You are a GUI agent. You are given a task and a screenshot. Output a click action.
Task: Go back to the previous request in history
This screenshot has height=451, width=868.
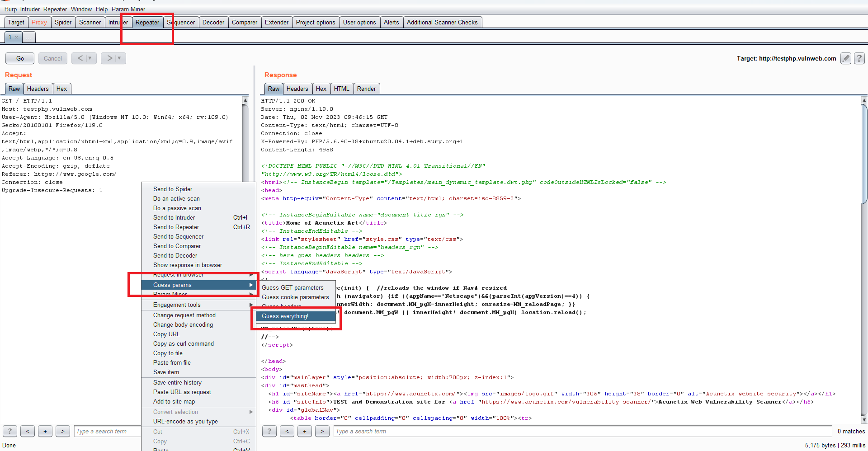[x=80, y=58]
